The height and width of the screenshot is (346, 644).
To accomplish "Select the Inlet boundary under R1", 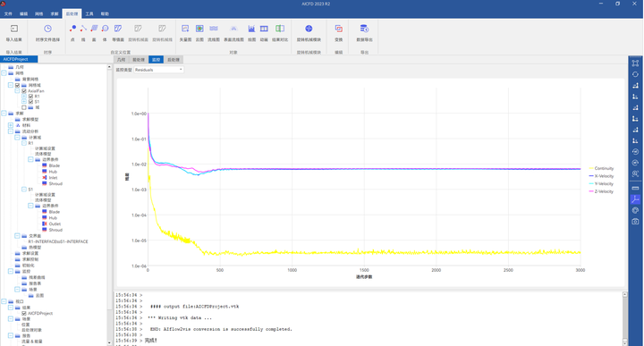I will click(53, 178).
